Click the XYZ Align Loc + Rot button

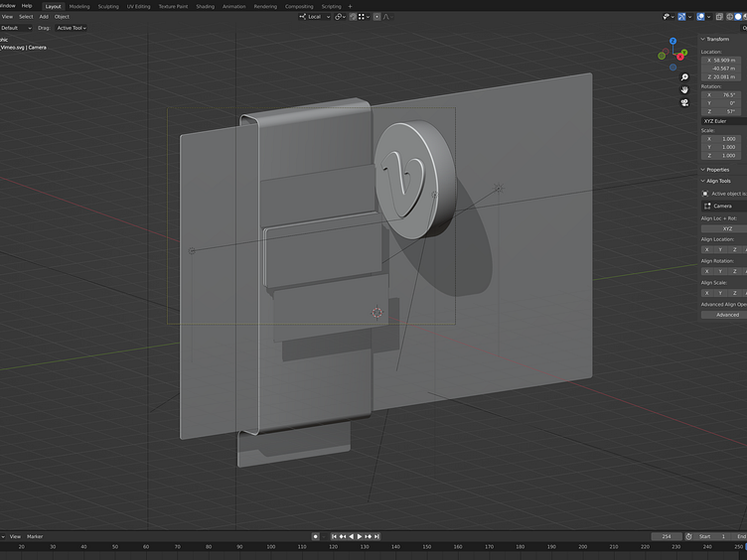[x=726, y=228]
